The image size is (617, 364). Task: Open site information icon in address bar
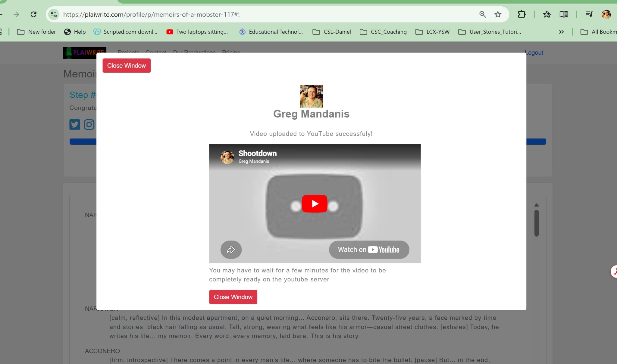point(54,14)
